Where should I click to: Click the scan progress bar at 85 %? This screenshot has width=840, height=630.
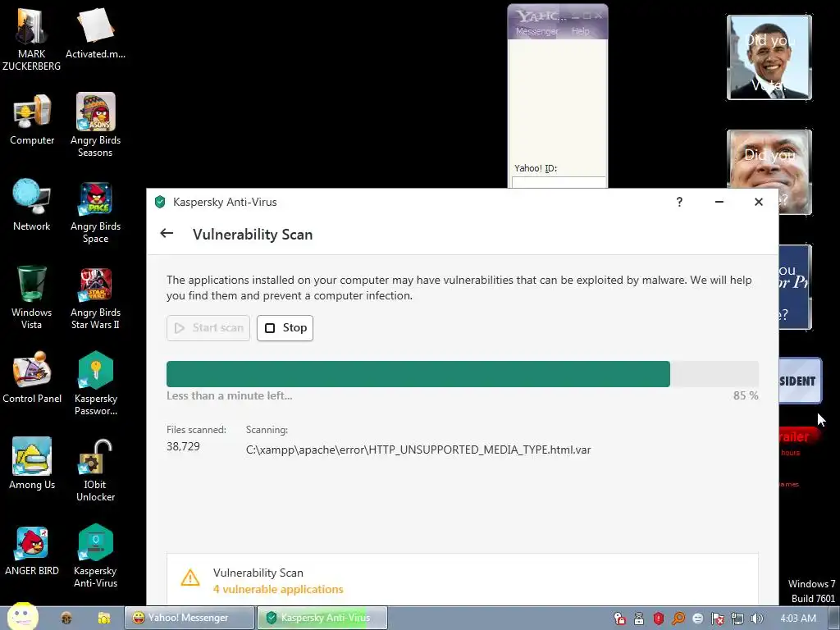click(463, 374)
